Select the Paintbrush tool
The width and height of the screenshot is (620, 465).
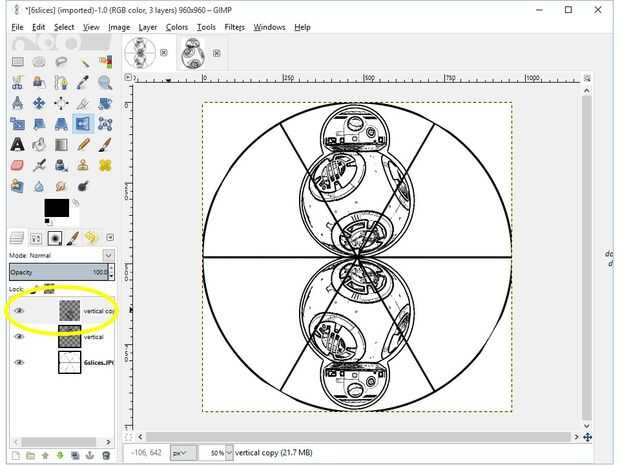point(105,144)
